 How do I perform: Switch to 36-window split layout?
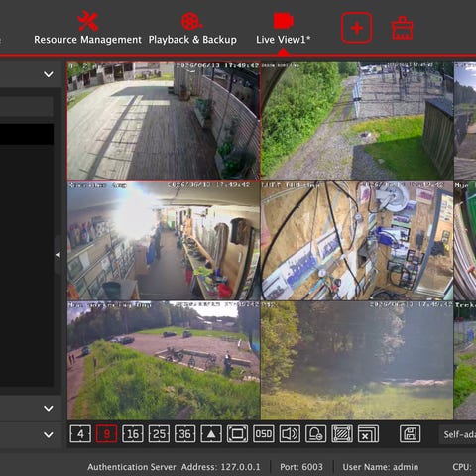tap(185, 433)
